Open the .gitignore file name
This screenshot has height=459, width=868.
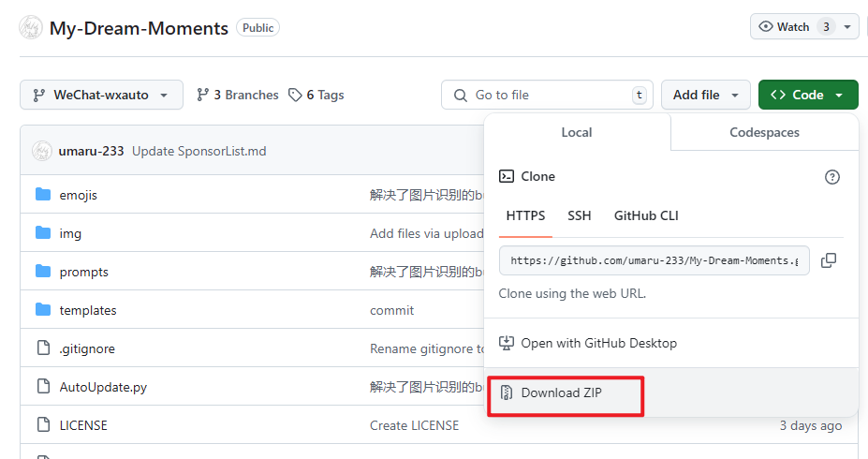(87, 348)
